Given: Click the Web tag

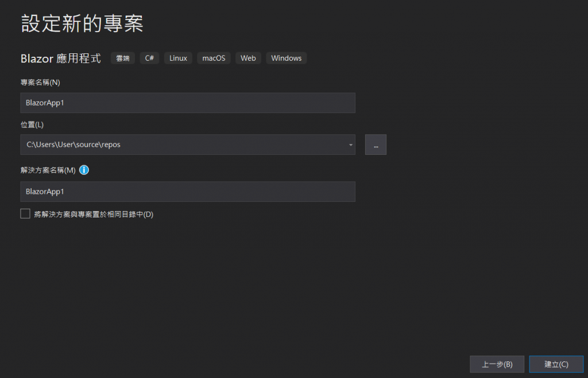Looking at the screenshot, I should pyautogui.click(x=248, y=58).
